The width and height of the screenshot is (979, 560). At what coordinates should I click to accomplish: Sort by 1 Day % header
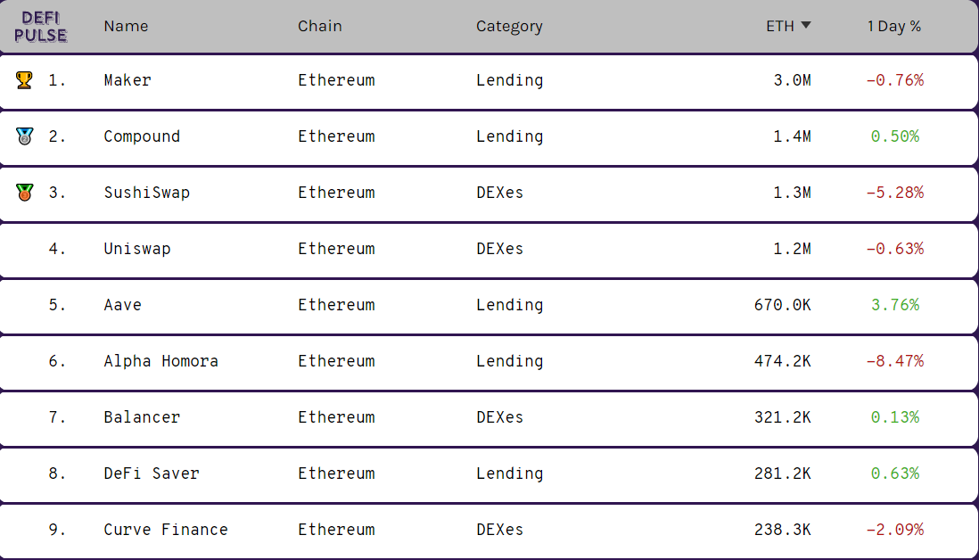pos(893,26)
